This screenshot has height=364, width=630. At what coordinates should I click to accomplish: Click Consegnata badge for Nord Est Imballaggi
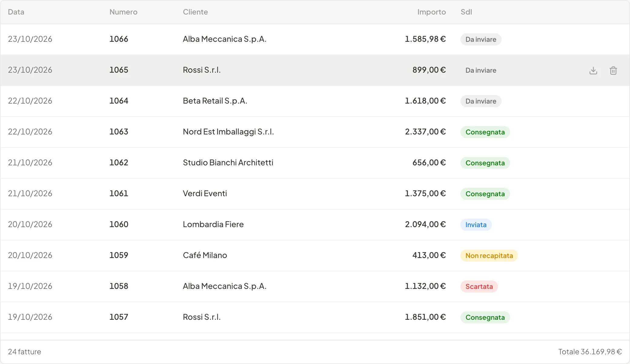point(485,132)
